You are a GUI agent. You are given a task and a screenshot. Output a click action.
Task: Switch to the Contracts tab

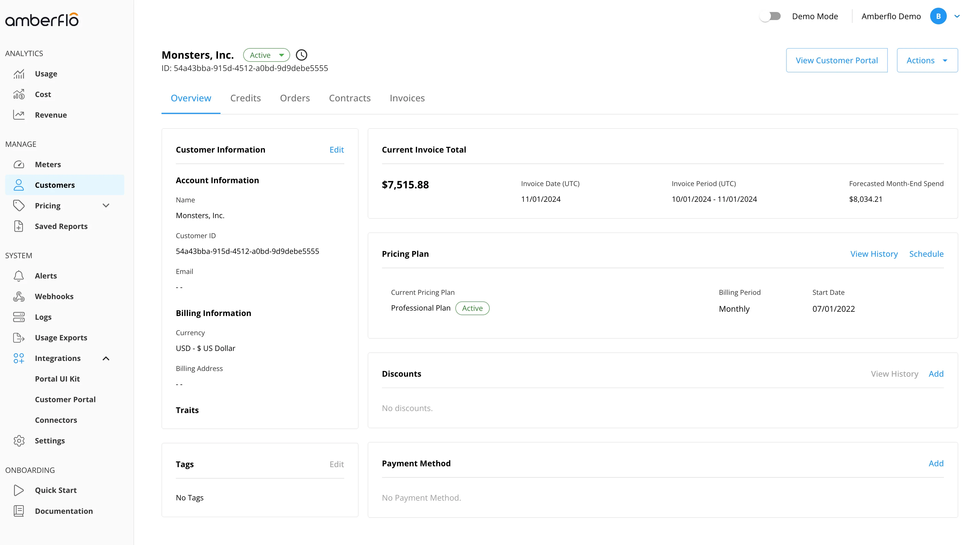[350, 98]
